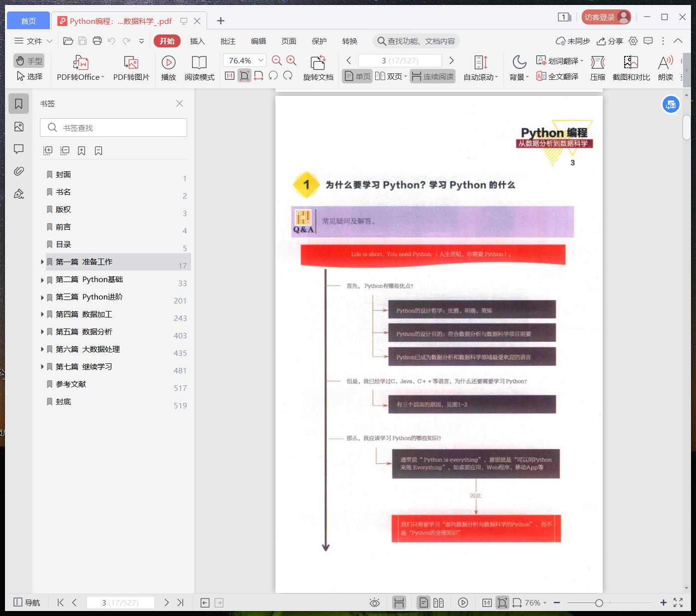Toggle fit-page button in ribbon

(x=244, y=76)
